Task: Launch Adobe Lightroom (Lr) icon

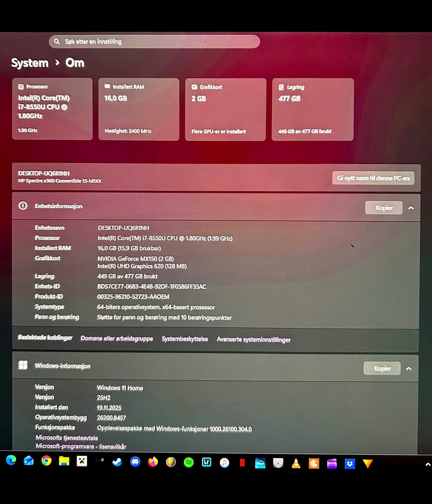Action: pos(206,463)
